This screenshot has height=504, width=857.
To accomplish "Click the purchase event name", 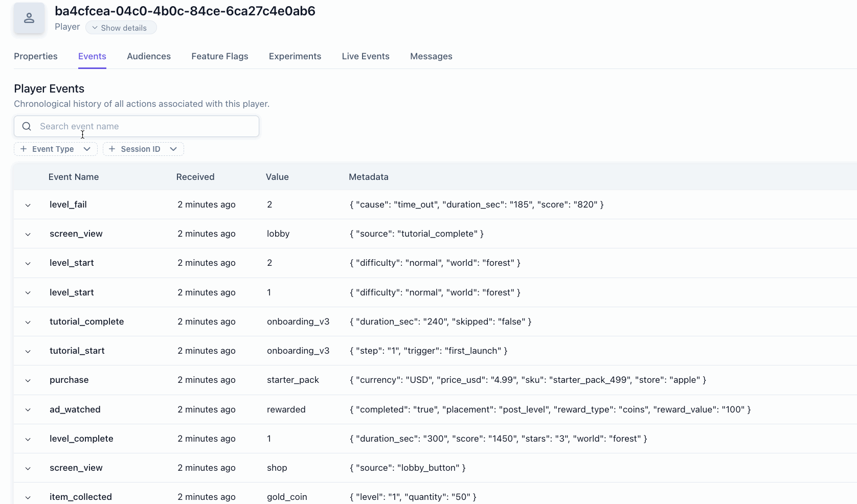I will point(69,380).
